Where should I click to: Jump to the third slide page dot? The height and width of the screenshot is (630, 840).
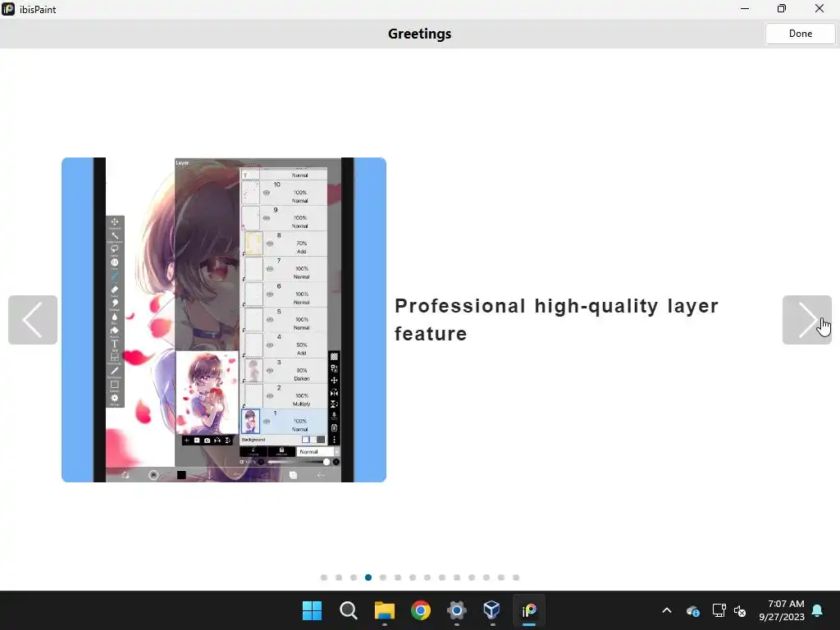coord(354,577)
